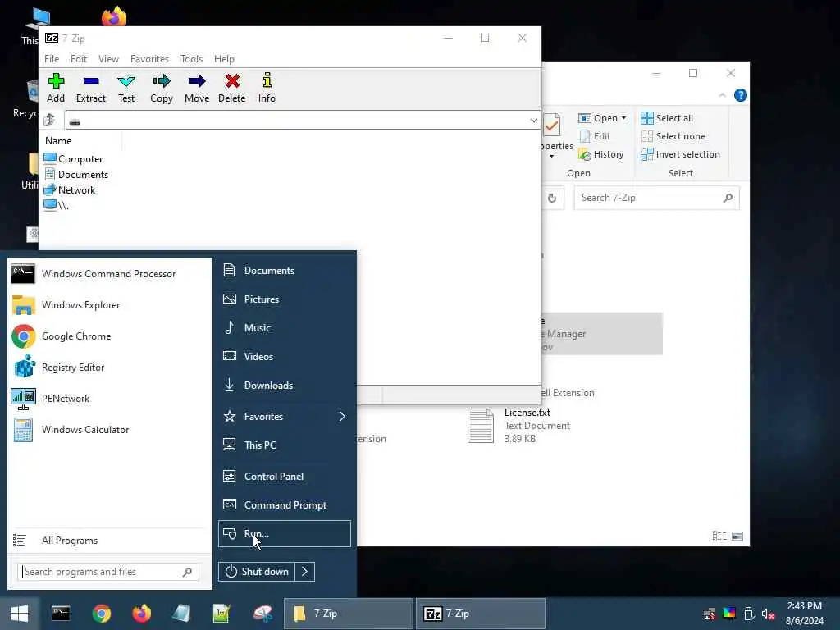The image size is (840, 630).
Task: Click History in Explorer ribbon
Action: coord(601,154)
